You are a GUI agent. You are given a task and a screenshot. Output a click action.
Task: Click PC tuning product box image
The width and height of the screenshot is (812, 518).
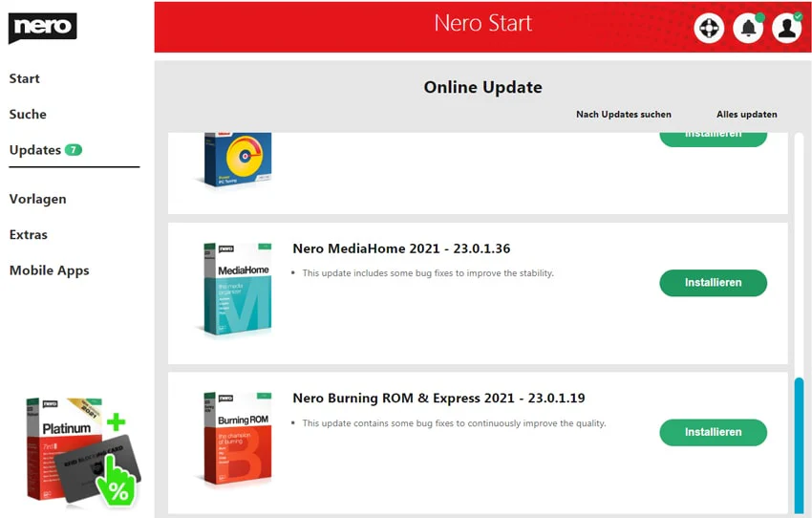coord(237,160)
